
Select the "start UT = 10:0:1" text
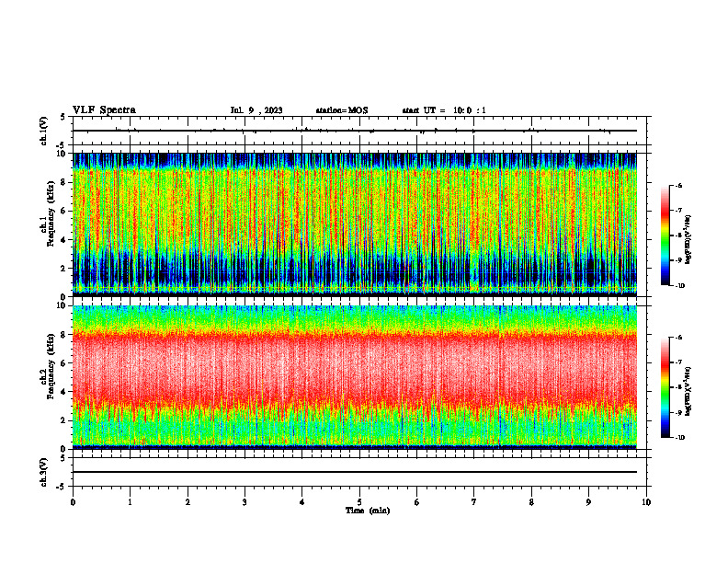pos(444,110)
